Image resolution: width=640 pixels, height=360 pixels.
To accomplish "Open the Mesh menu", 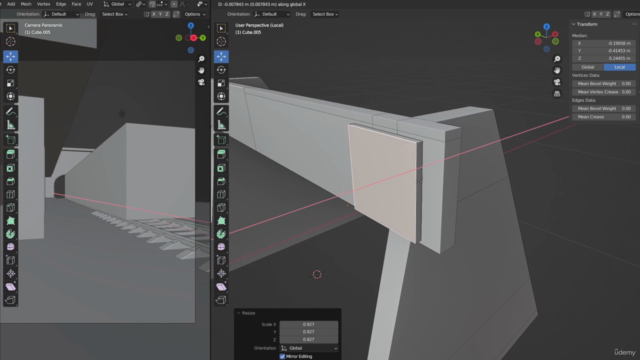I will coord(26,4).
